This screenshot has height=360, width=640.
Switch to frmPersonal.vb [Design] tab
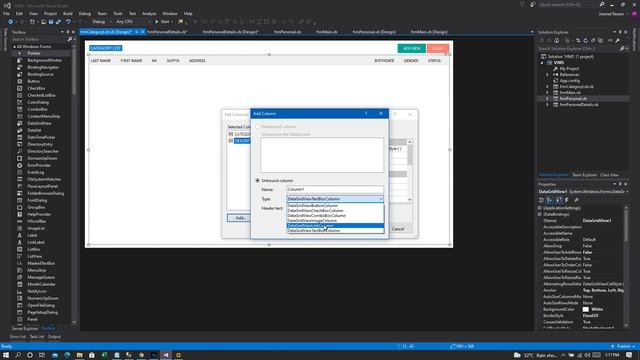click(374, 32)
